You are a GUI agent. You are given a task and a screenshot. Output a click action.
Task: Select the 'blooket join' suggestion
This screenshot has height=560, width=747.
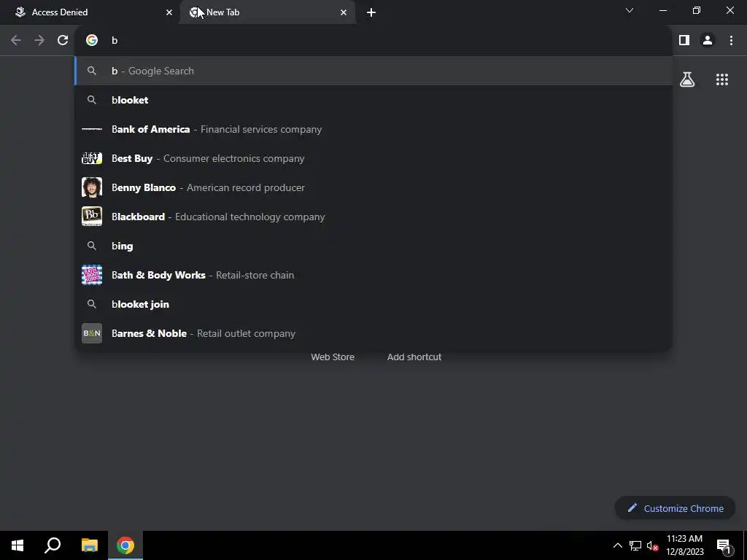[x=373, y=304]
